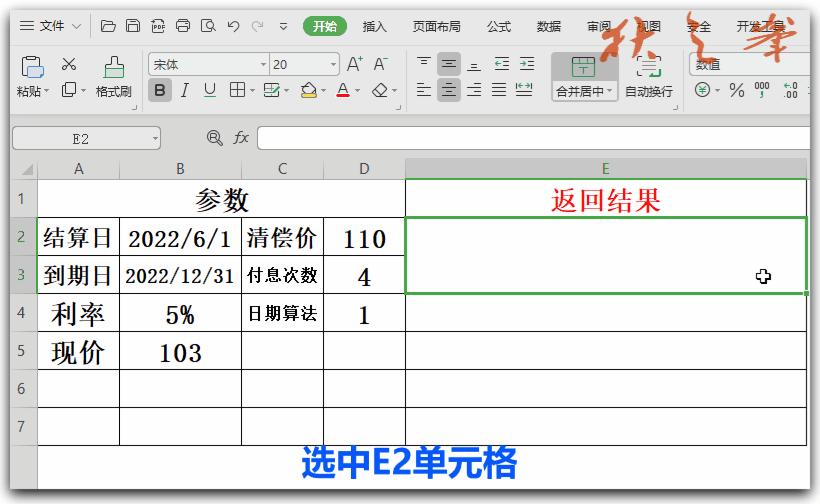
Task: Open the 文件 menu
Action: click(x=50, y=26)
